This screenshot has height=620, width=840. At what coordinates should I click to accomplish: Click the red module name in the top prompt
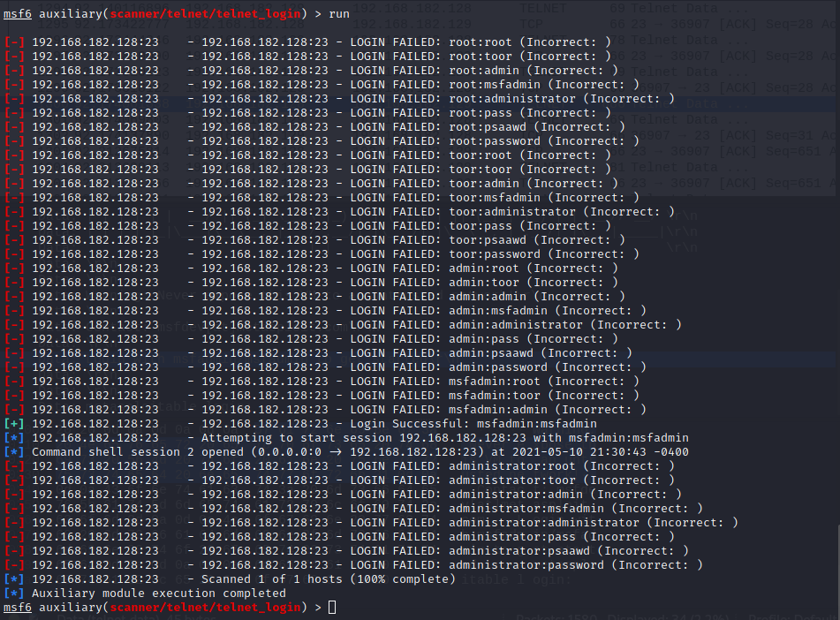[205, 14]
